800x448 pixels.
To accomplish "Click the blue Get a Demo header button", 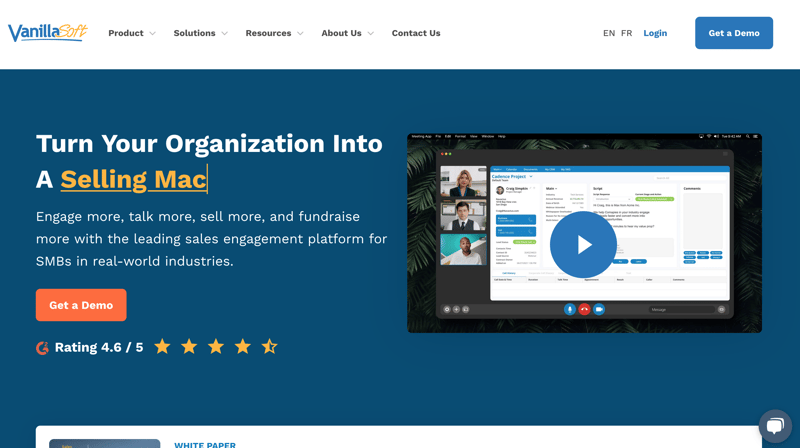I will tap(734, 33).
